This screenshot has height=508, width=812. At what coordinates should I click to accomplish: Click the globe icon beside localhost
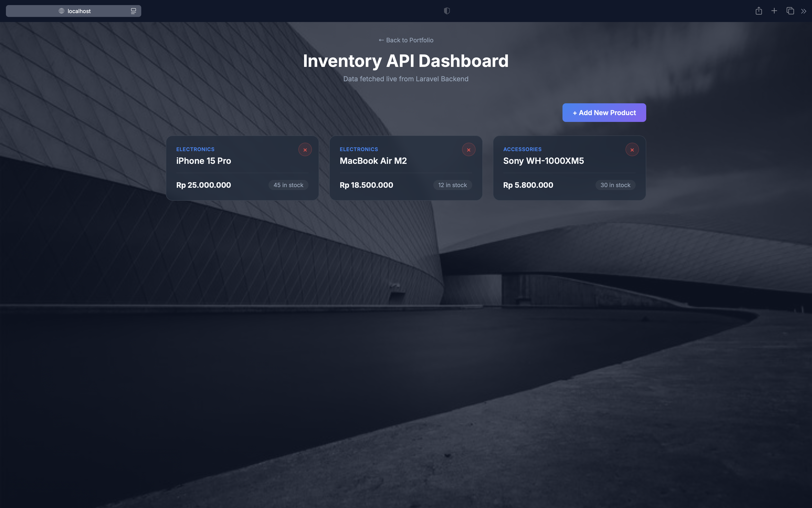click(61, 11)
